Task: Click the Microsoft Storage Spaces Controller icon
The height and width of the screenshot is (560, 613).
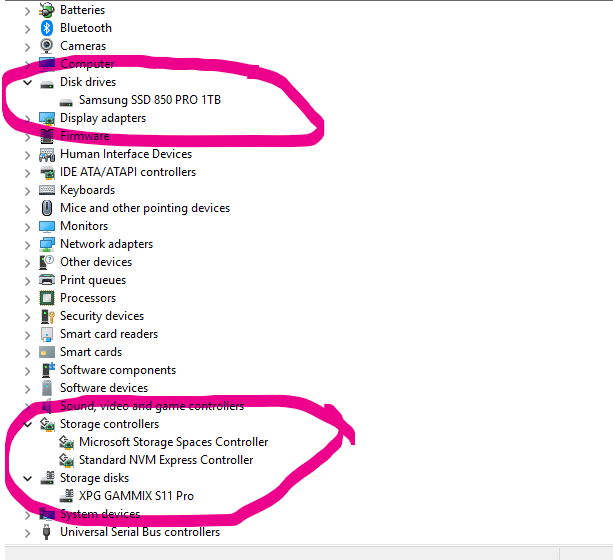Action: 66,442
